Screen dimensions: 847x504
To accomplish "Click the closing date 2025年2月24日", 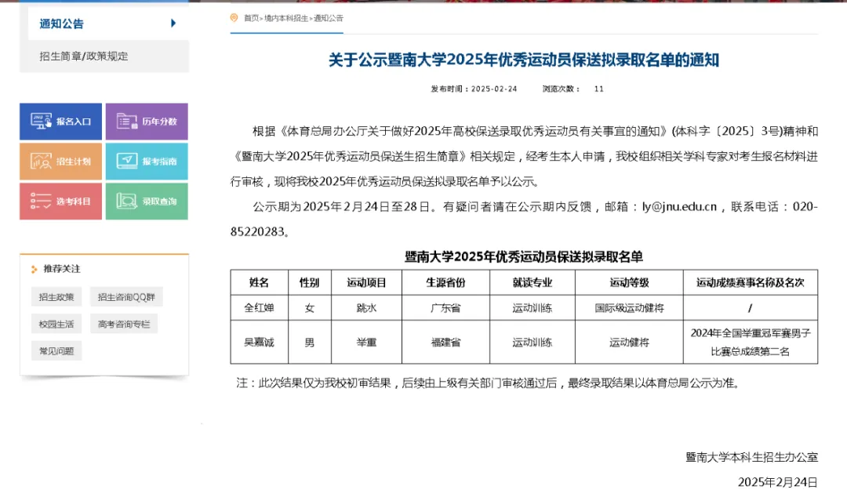I will tap(777, 482).
